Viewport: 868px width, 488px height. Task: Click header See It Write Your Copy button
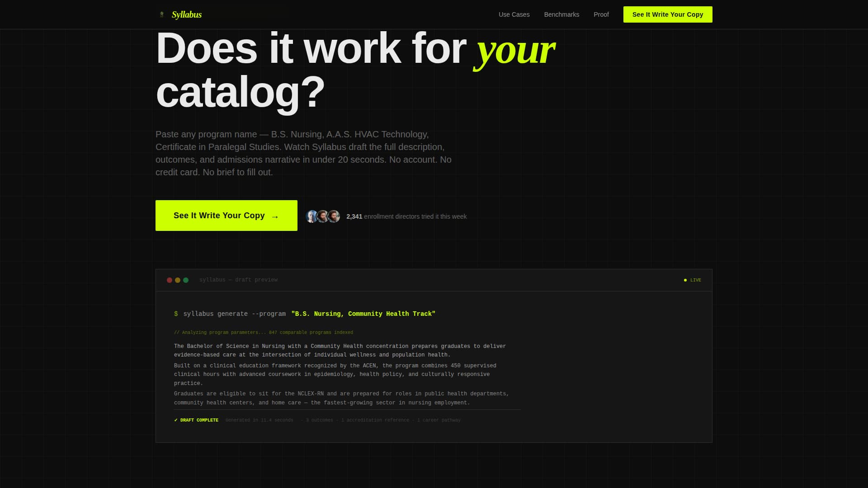668,14
